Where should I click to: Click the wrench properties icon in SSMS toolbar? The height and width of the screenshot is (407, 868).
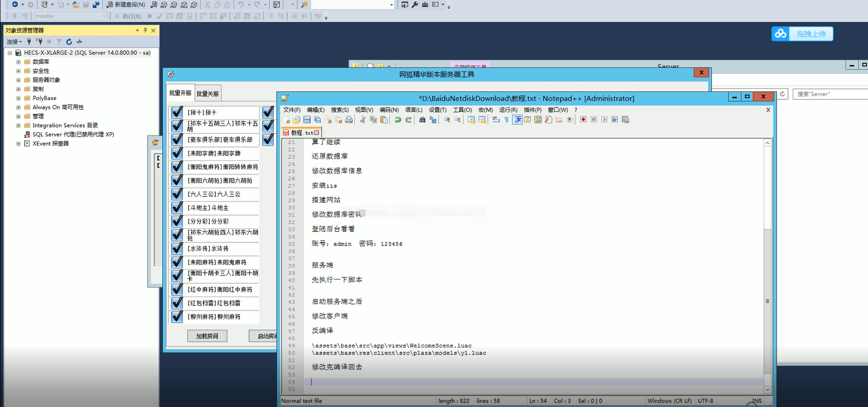pos(414,4)
